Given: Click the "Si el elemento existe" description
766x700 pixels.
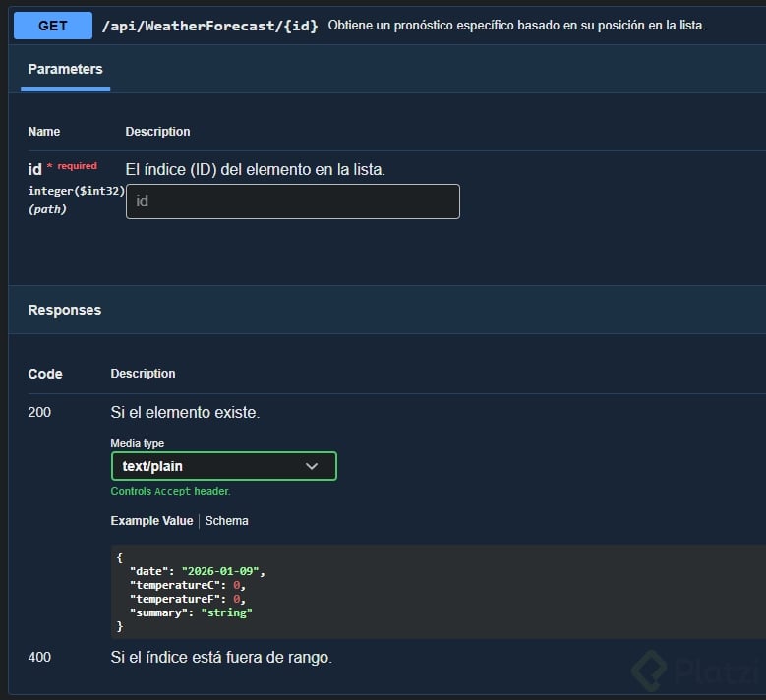Looking at the screenshot, I should point(185,413).
